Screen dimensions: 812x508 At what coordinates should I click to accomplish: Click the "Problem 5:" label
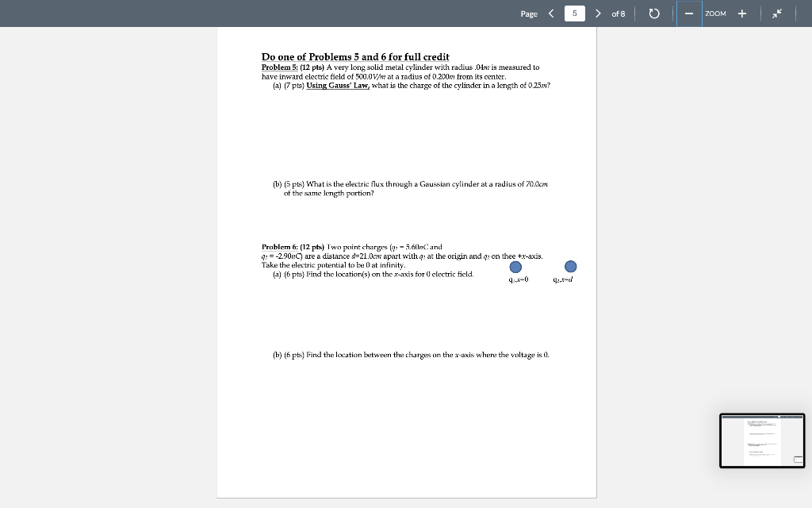click(280, 67)
